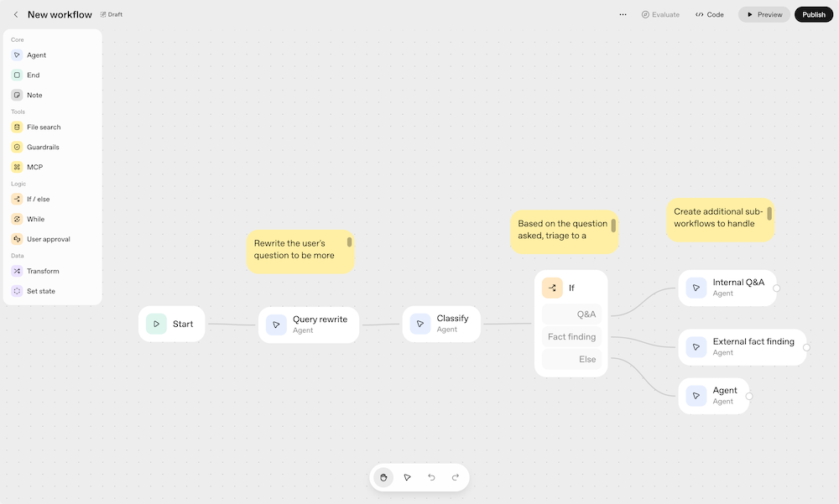Select the Fact finding branch in If node
This screenshot has height=504, width=839.
(x=571, y=337)
